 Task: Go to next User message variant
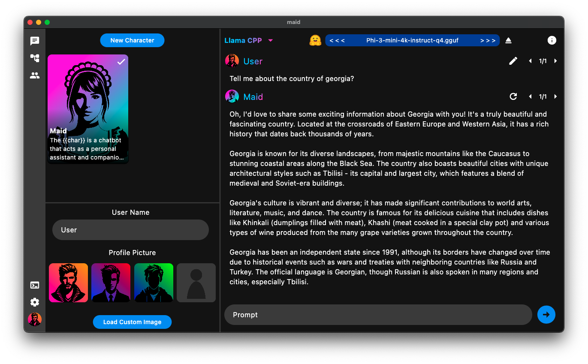tap(555, 61)
